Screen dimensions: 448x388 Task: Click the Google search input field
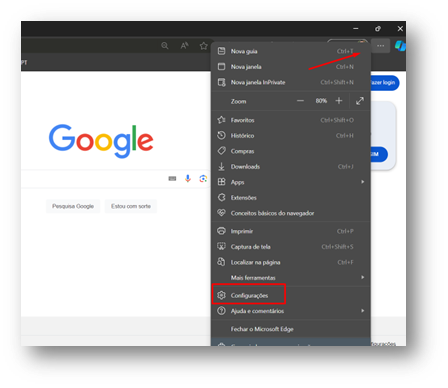[115, 179]
